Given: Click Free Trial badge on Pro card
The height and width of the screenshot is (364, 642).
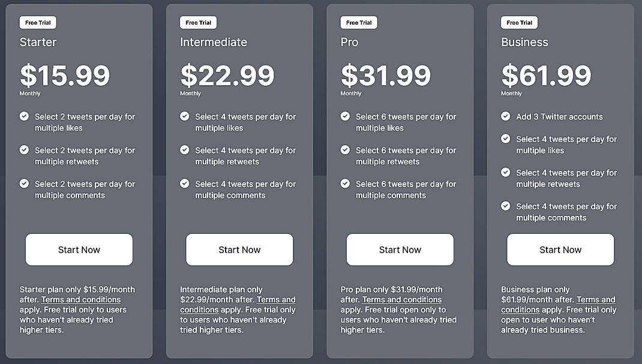Looking at the screenshot, I should [x=359, y=23].
